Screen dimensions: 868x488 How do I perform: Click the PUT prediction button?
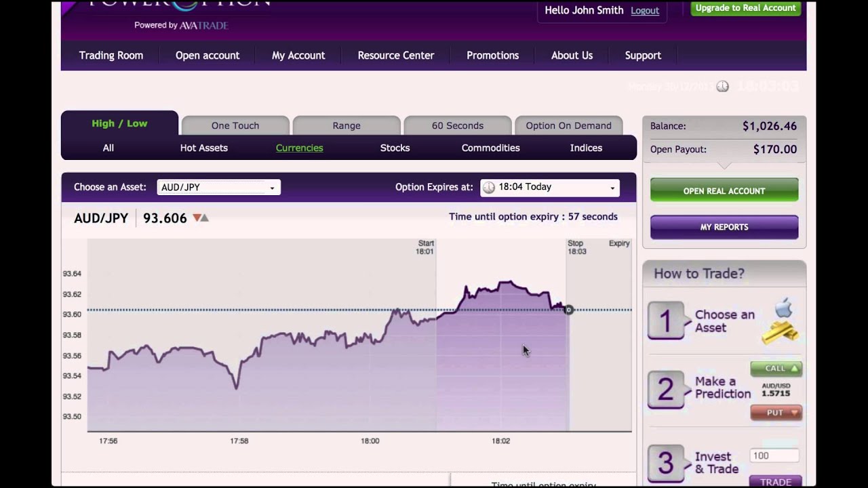pyautogui.click(x=776, y=413)
